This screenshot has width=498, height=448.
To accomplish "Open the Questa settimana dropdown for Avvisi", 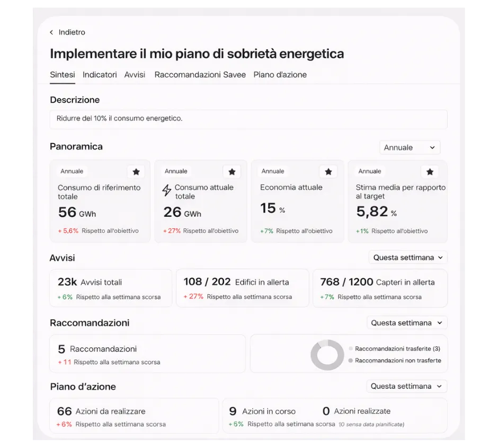I will tap(407, 257).
